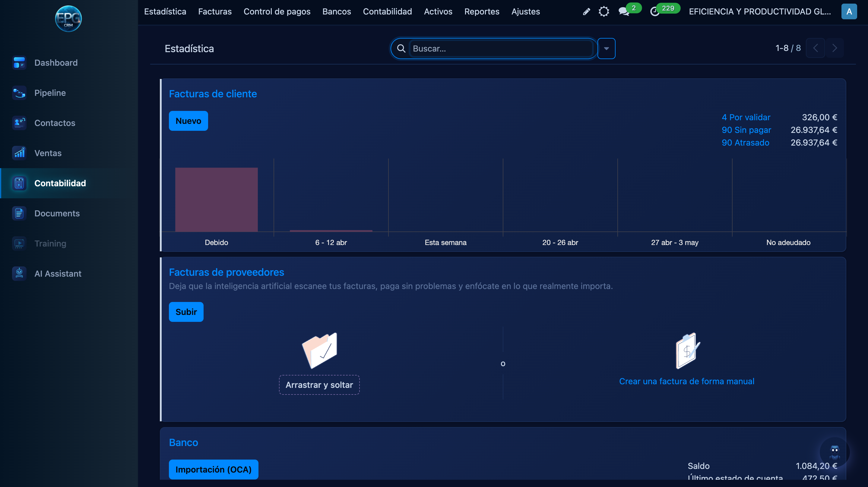
Task: Open the Dashboard sidebar icon
Action: click(19, 63)
